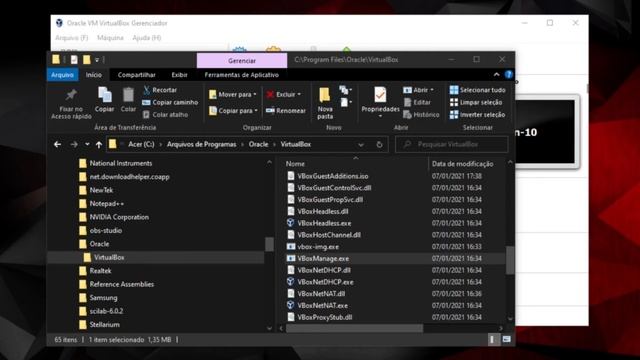Go back with the left arrow
This screenshot has height=360, width=640.
58,144
